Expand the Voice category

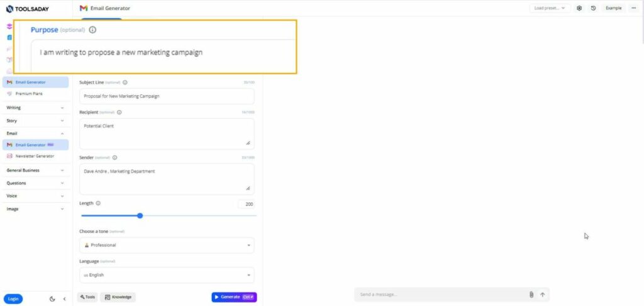tap(36, 196)
